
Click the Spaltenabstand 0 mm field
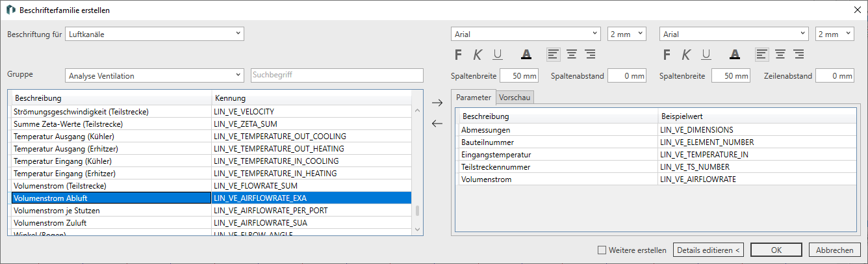click(x=627, y=75)
